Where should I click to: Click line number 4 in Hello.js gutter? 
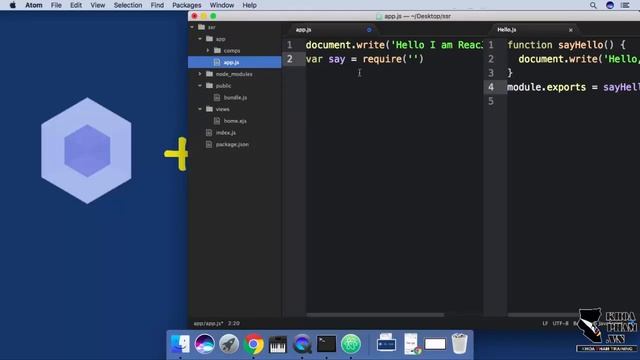click(491, 87)
